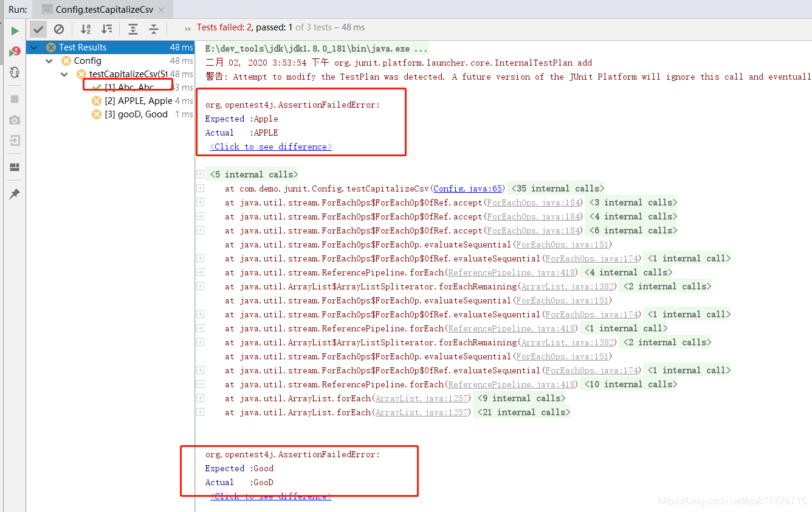
Task: Open ForEachOps.java:184 link beside <6 internal calls>
Action: [x=534, y=230]
